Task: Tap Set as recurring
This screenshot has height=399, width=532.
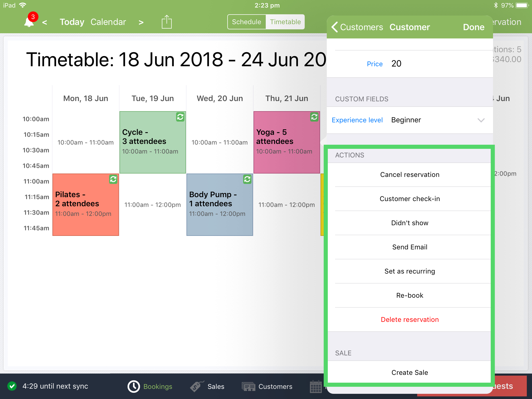Action: [410, 271]
